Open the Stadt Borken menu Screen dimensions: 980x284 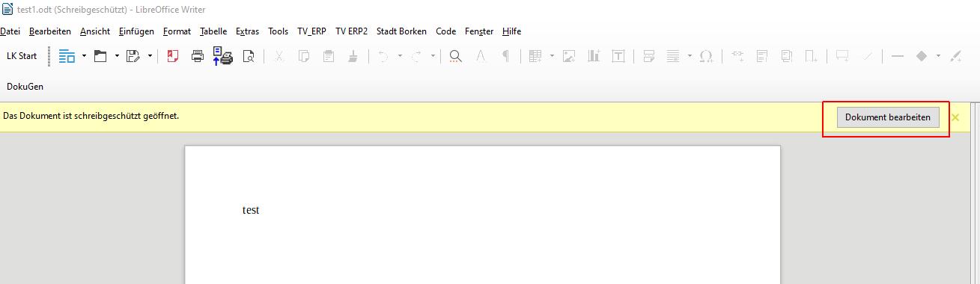coord(401,31)
